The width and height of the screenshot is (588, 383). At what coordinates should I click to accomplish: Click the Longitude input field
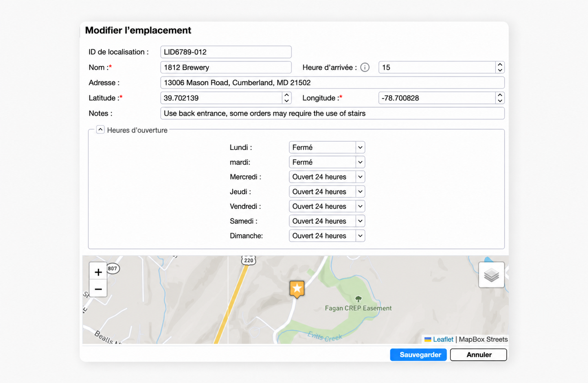(437, 98)
